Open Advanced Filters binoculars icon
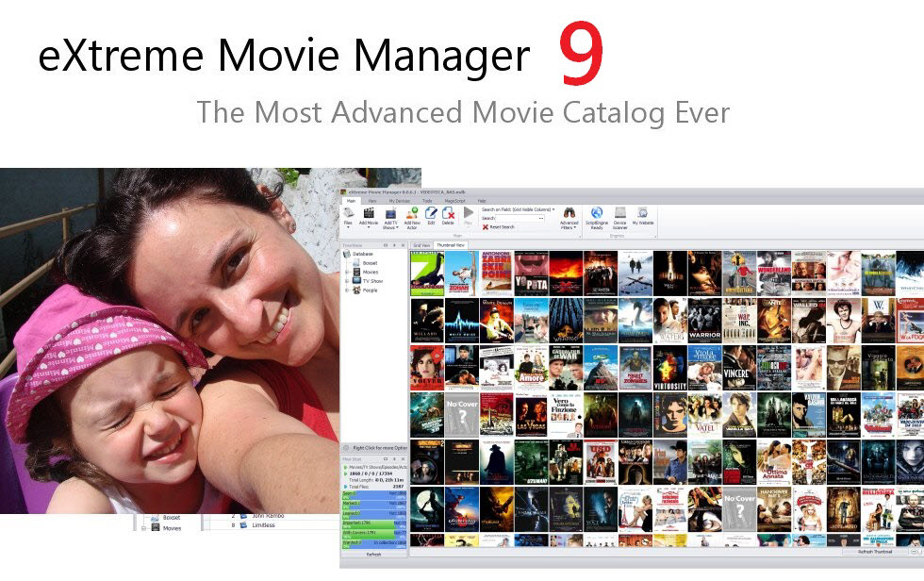 [569, 213]
